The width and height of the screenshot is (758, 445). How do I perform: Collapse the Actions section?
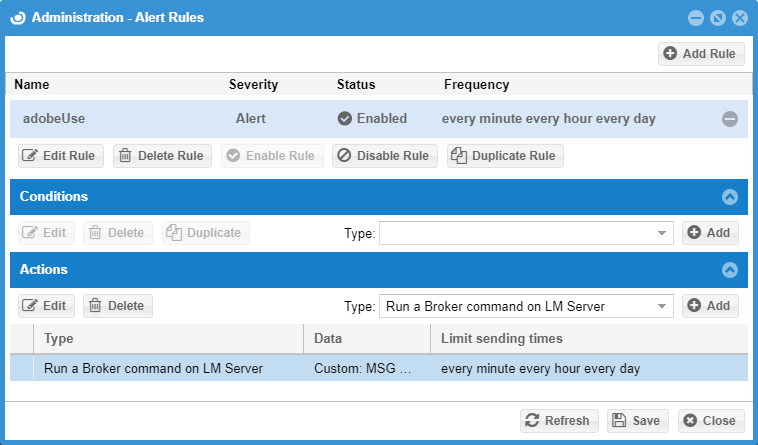pyautogui.click(x=730, y=270)
